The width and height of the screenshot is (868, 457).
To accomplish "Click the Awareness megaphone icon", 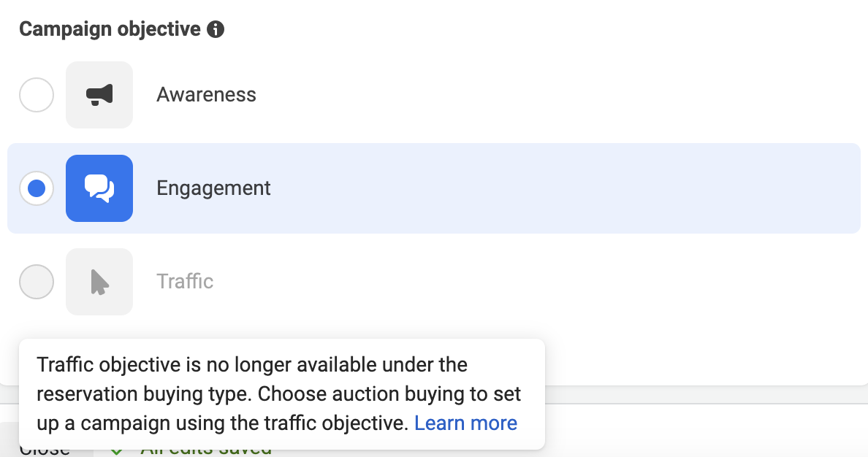I will (99, 95).
